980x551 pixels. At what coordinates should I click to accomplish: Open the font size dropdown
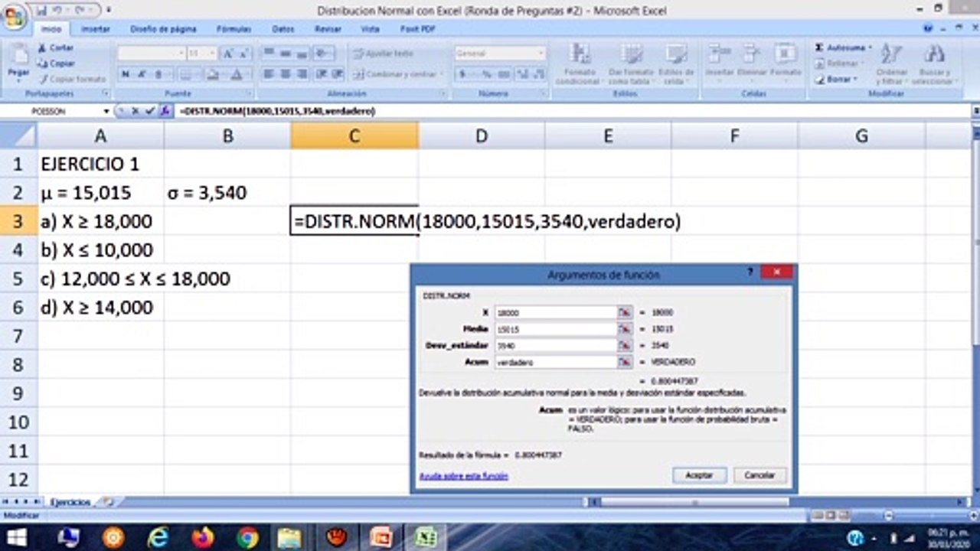[212, 54]
